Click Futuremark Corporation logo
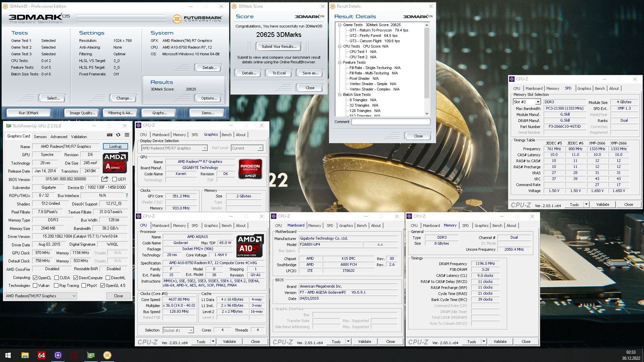Viewport: 644px width, 362px height. point(198,19)
